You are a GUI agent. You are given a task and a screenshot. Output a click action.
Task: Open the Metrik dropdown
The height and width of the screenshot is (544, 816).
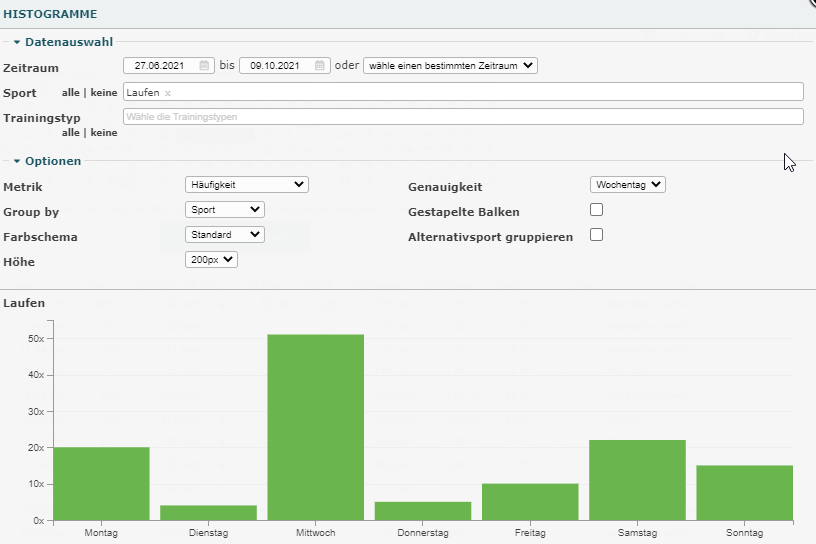pyautogui.click(x=247, y=185)
